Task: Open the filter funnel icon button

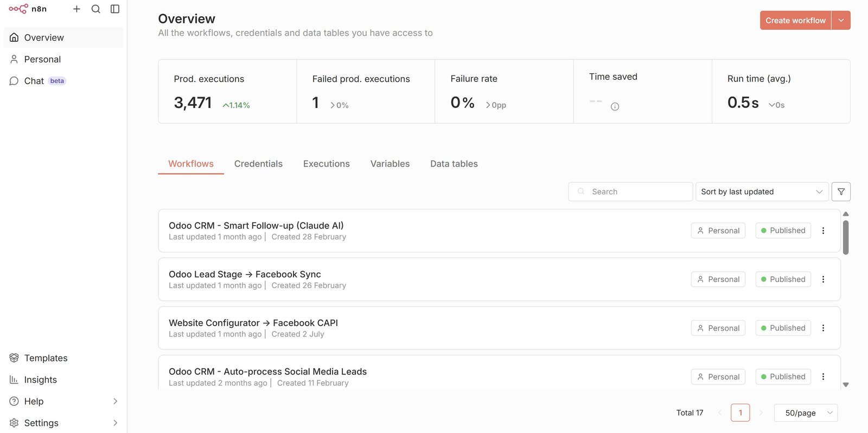Action: [x=841, y=192]
